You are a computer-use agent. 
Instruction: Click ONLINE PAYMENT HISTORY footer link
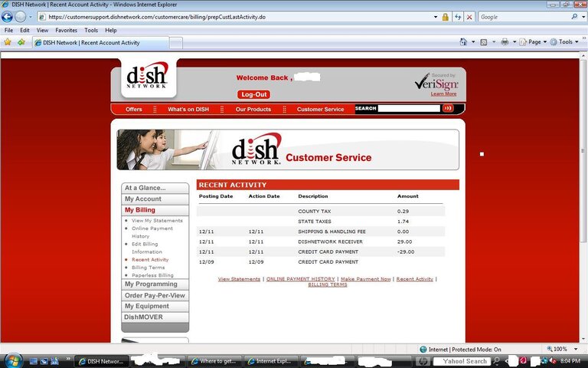(x=300, y=279)
